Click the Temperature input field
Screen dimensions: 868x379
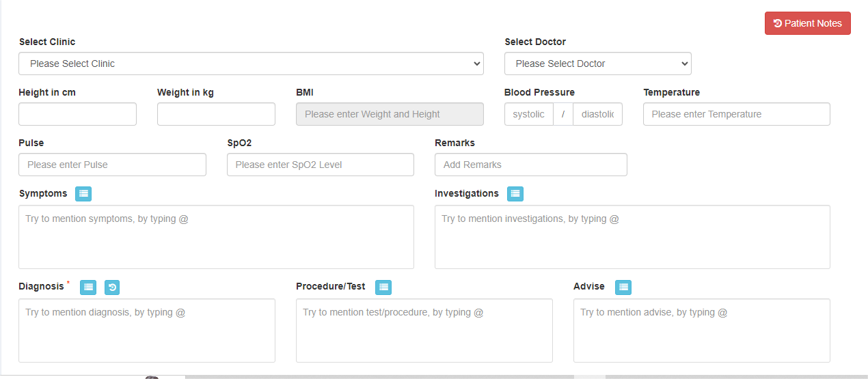pyautogui.click(x=736, y=114)
